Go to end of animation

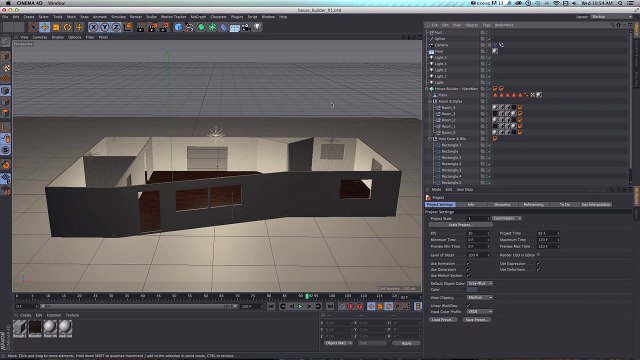(330, 307)
